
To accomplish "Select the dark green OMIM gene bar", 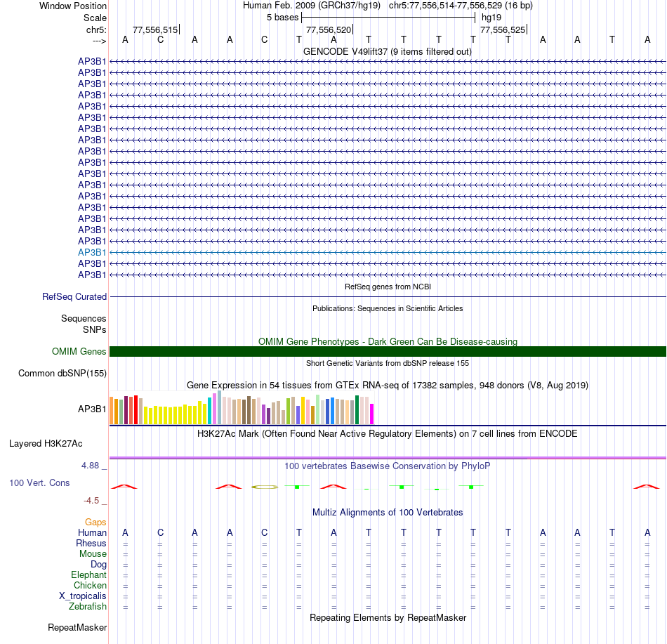I will (x=388, y=351).
